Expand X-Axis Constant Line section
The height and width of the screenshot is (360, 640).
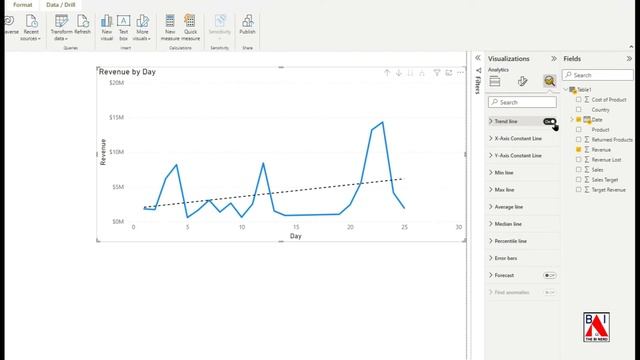pos(491,138)
